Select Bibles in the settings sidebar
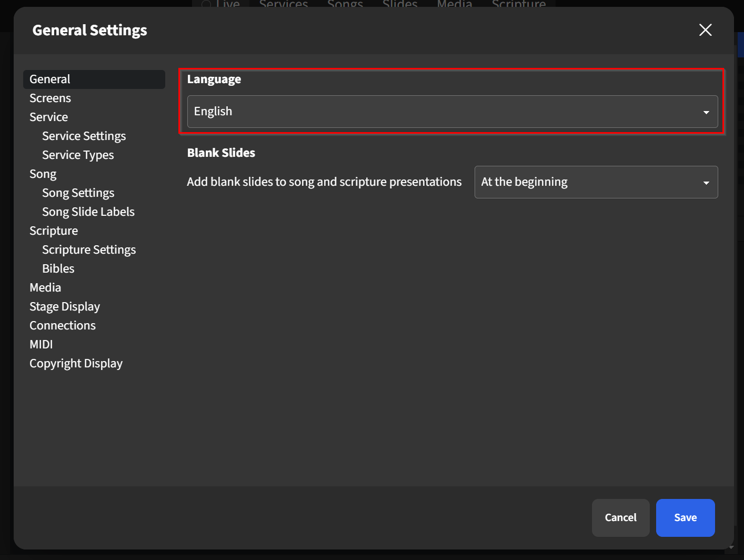The height and width of the screenshot is (560, 744). pos(58,268)
